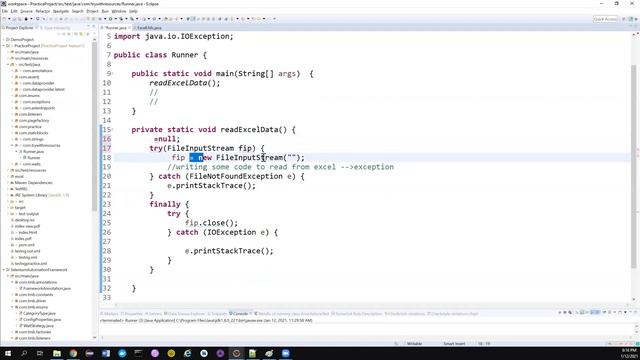This screenshot has width=640, height=360.
Task: Click the Open Perspective icon
Action: (x=624, y=19)
